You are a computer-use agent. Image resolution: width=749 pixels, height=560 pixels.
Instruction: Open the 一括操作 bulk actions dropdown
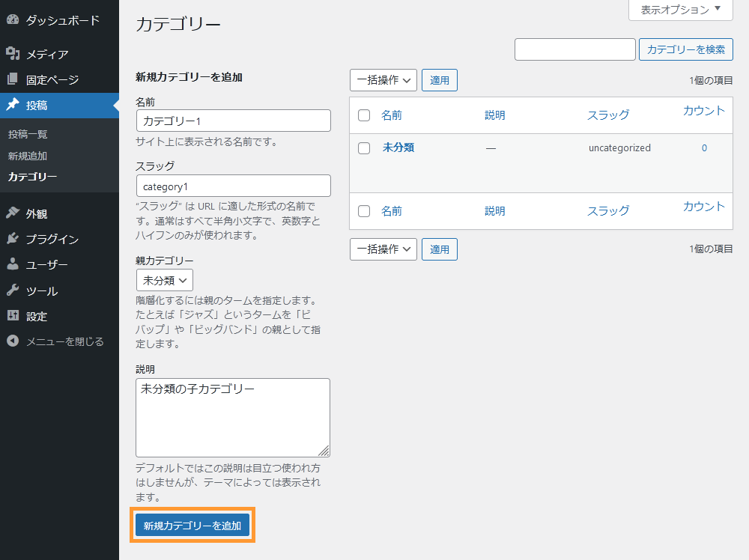383,79
